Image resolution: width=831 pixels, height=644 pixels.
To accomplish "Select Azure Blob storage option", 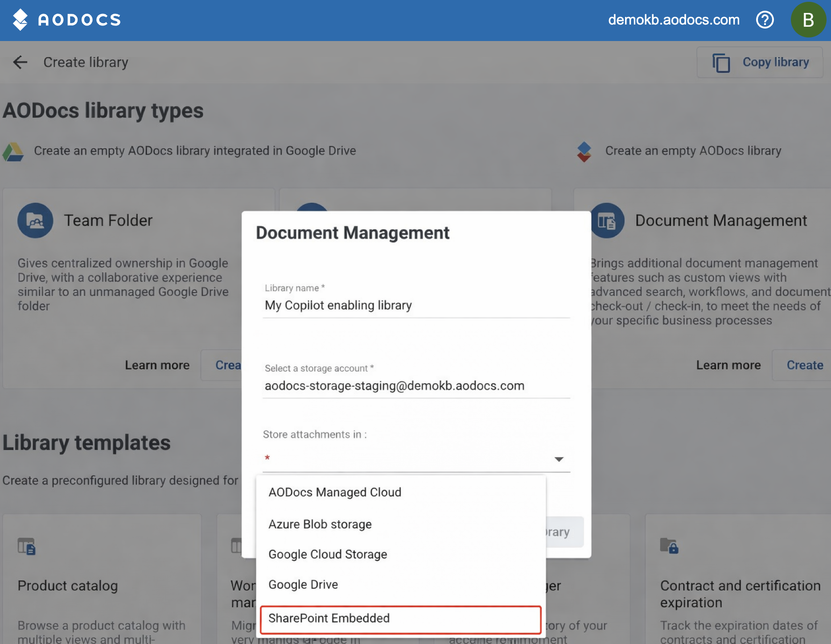I will (401, 524).
